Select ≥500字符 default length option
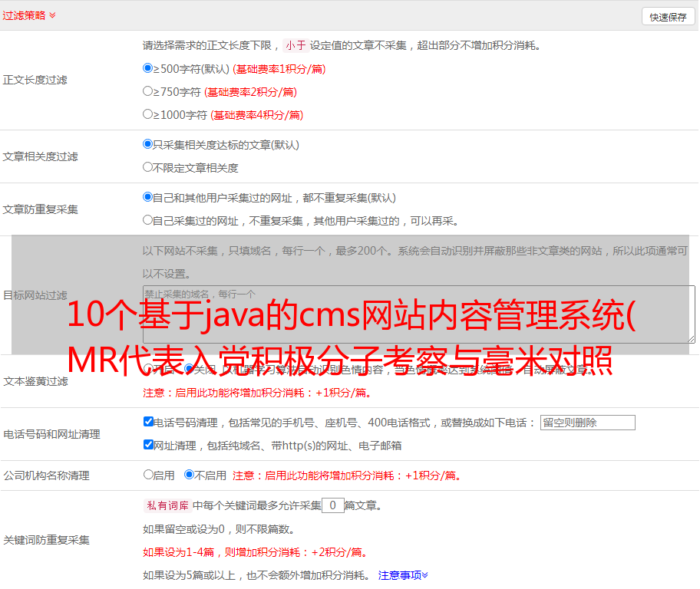 tap(148, 68)
